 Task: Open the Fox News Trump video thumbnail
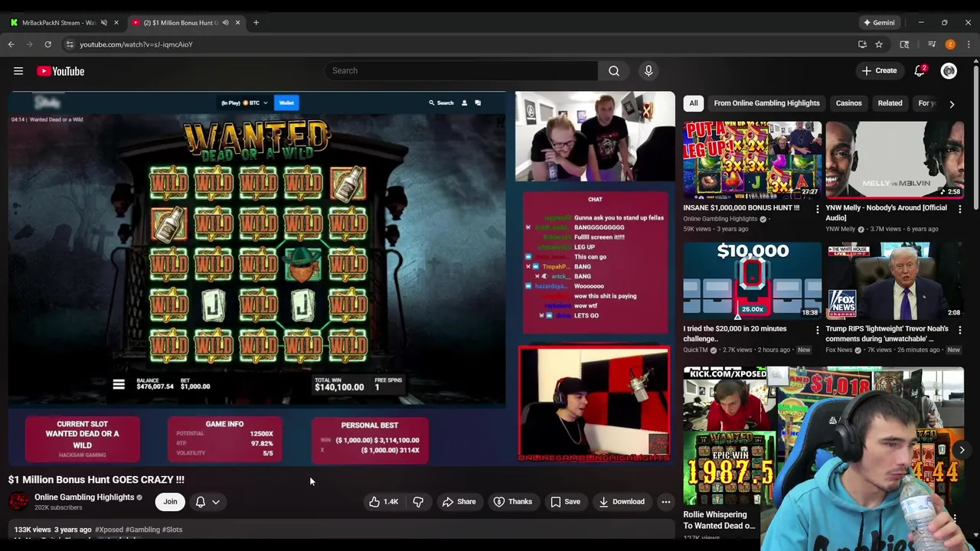coord(894,281)
